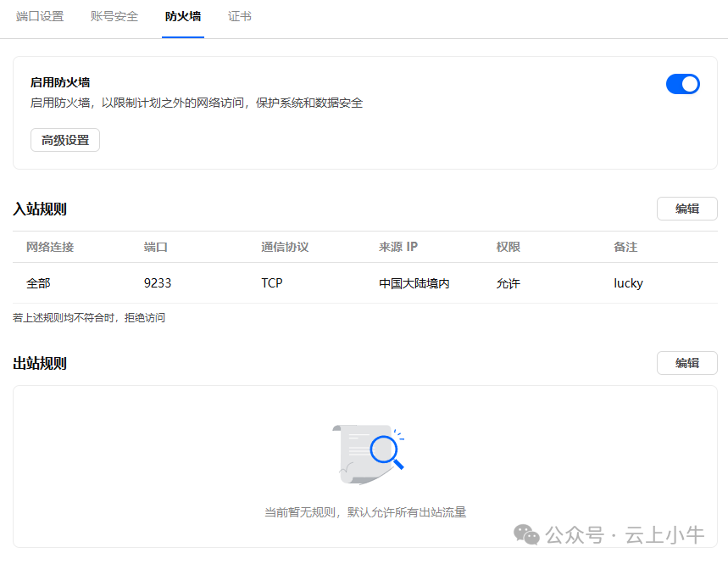This screenshot has width=728, height=564.
Task: Click the 权限 column header
Action: 508,247
